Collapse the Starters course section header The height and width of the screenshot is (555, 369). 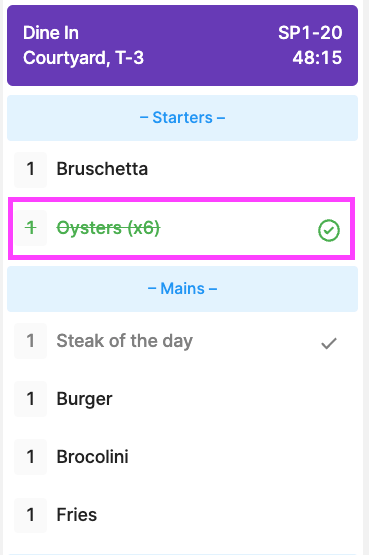tap(183, 118)
